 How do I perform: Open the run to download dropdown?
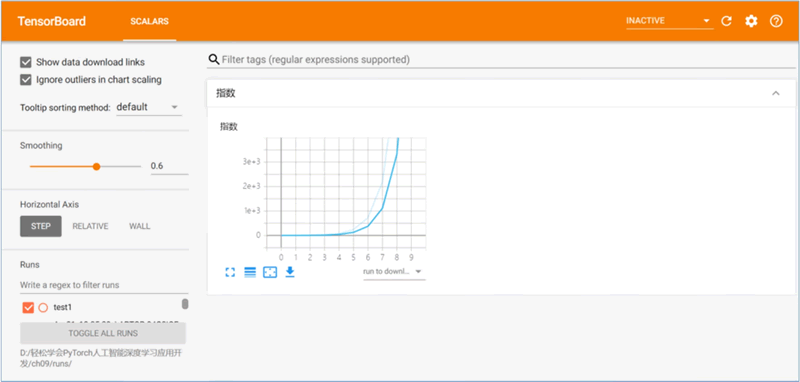tap(394, 272)
